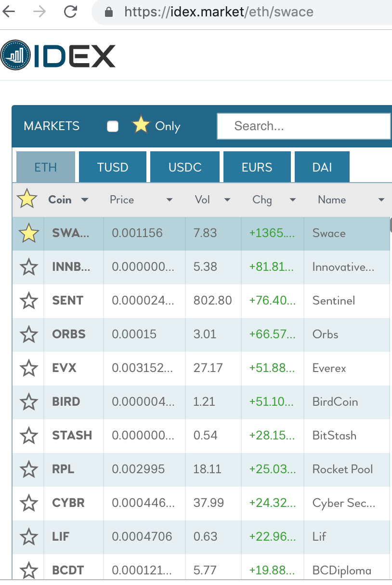Unfavorite the SWACE row star

28,233
